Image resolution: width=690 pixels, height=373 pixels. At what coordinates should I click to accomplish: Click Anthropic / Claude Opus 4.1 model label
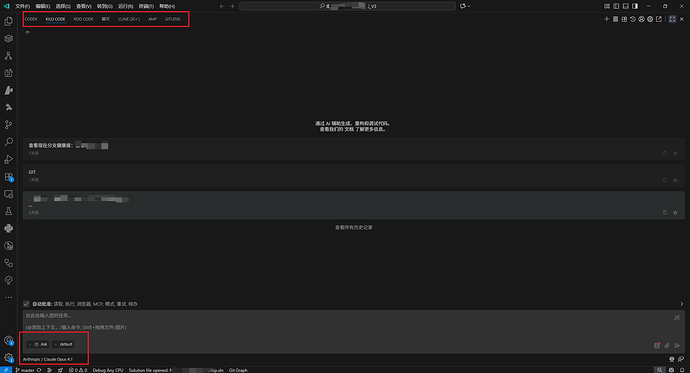48,359
